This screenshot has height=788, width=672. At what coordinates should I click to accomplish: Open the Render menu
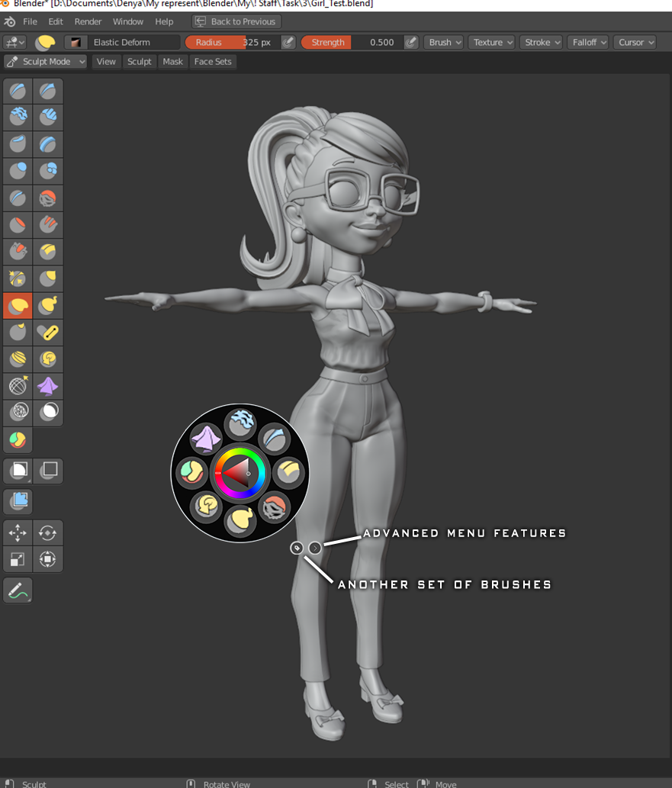[x=88, y=21]
